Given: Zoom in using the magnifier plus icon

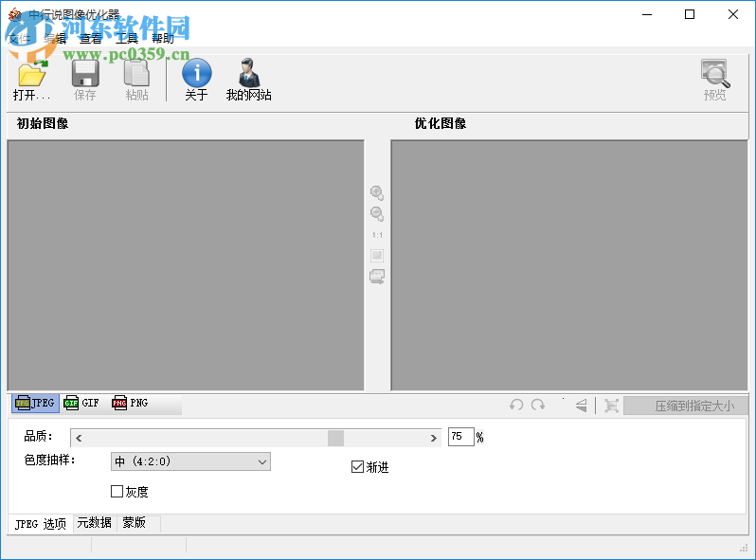Looking at the screenshot, I should coord(377,193).
